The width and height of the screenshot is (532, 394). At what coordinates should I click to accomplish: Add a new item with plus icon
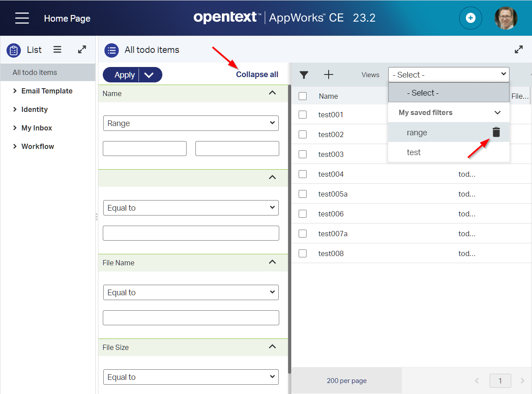329,75
